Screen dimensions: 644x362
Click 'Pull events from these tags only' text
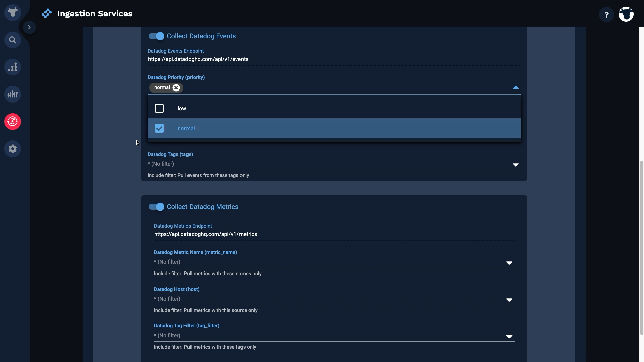click(x=213, y=175)
